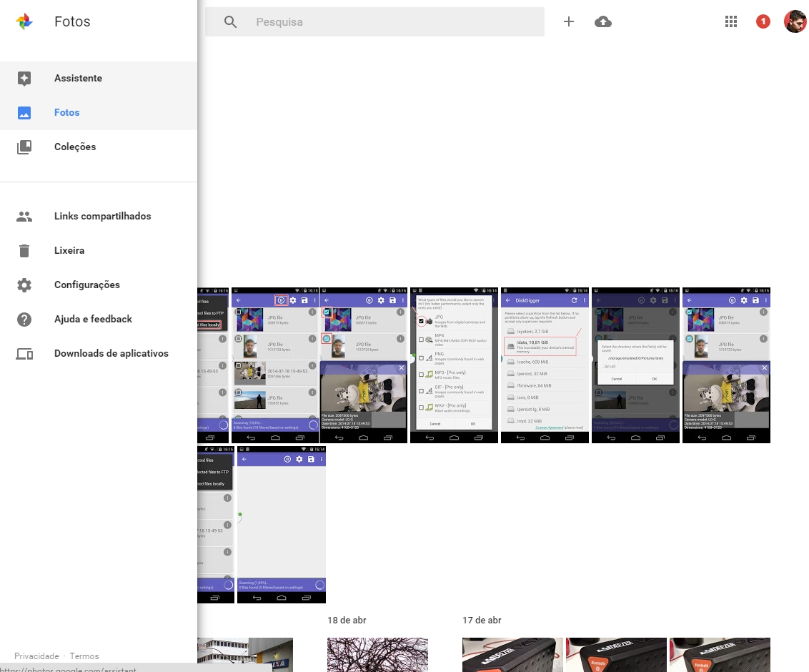This screenshot has width=809, height=672.
Task: Open notifications showing 1 alert
Action: coord(763,21)
